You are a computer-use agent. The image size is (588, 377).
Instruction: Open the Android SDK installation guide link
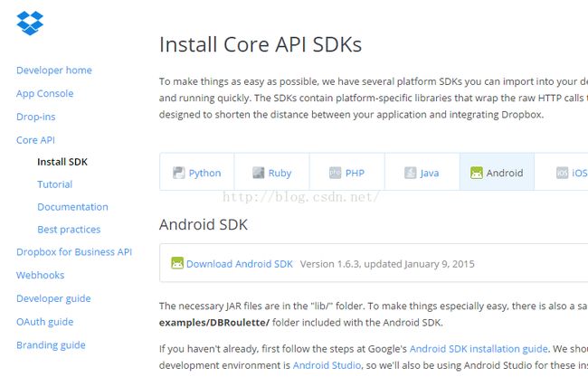tap(479, 349)
